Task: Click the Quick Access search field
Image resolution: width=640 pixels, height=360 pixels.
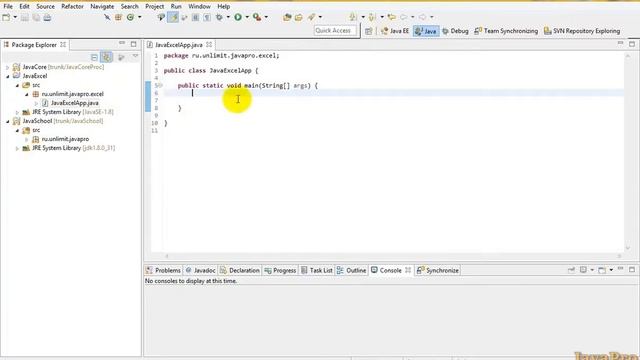Action: click(335, 31)
